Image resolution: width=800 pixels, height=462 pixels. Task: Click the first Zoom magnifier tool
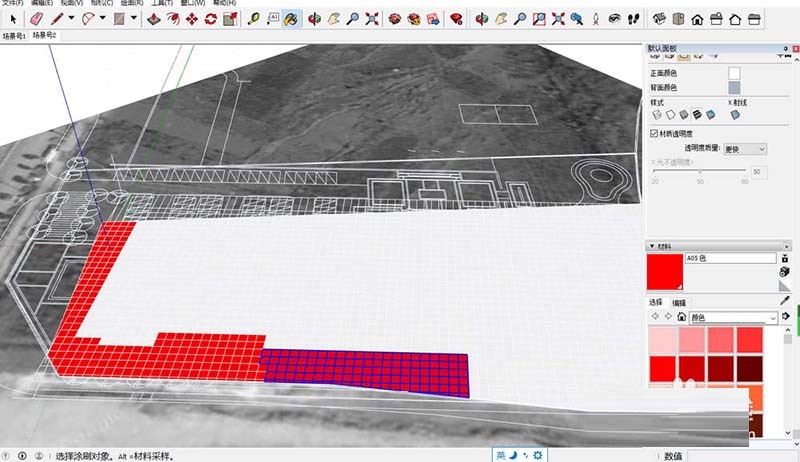(x=353, y=19)
